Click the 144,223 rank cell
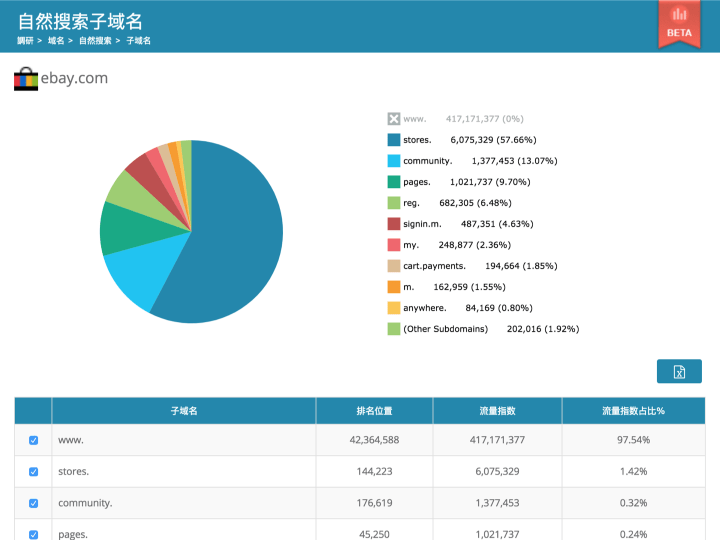 pos(374,472)
